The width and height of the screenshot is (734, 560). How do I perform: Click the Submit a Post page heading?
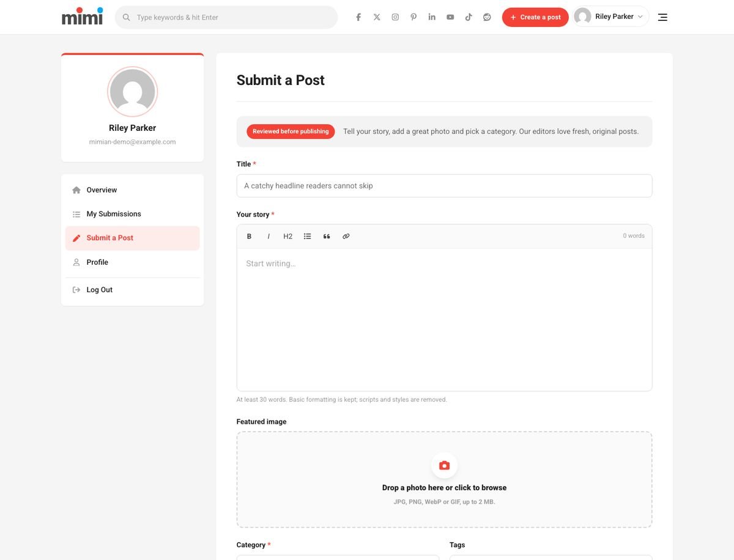281,80
